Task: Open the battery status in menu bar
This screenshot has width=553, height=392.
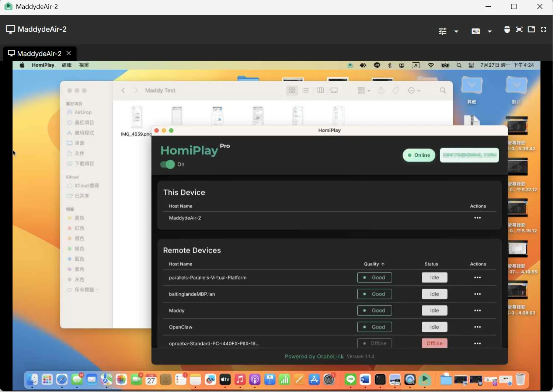Action: point(445,65)
